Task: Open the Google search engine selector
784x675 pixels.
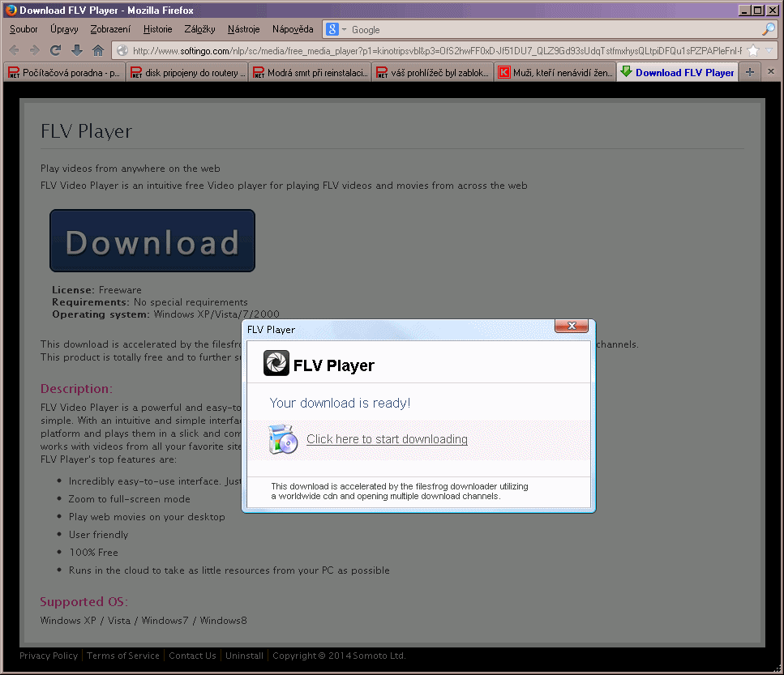Action: (x=336, y=29)
